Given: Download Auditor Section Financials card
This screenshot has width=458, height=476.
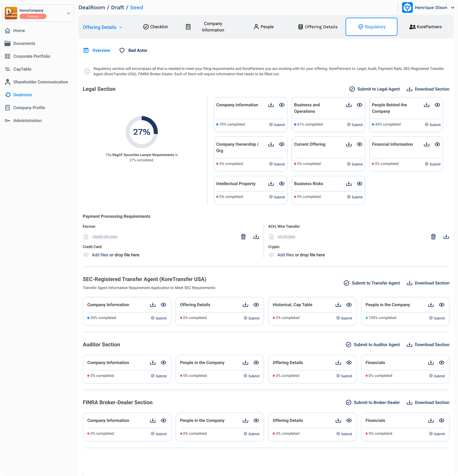Looking at the screenshot, I should click(431, 363).
